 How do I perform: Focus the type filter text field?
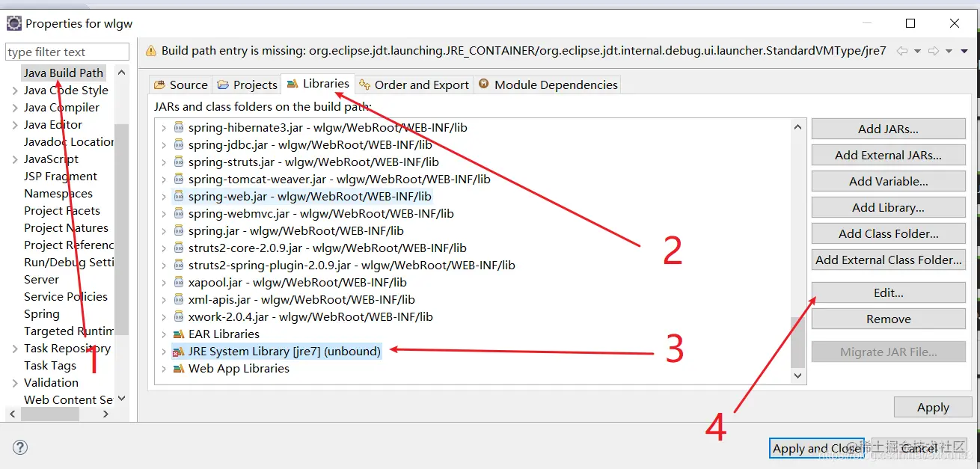67,52
